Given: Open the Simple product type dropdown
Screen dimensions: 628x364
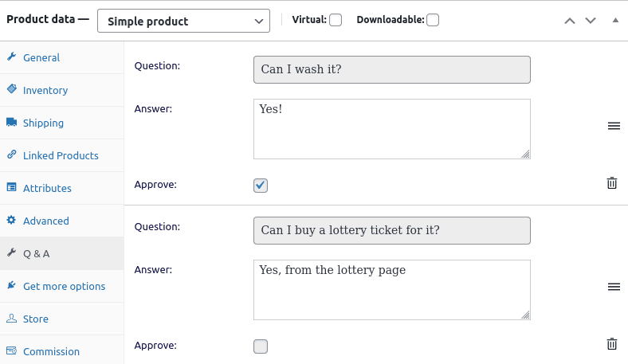Looking at the screenshot, I should click(x=183, y=21).
